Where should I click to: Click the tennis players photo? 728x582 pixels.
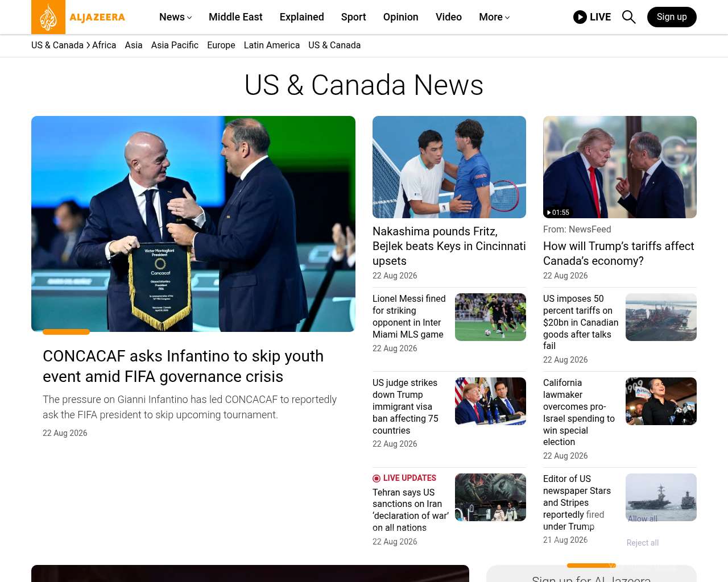click(x=449, y=167)
